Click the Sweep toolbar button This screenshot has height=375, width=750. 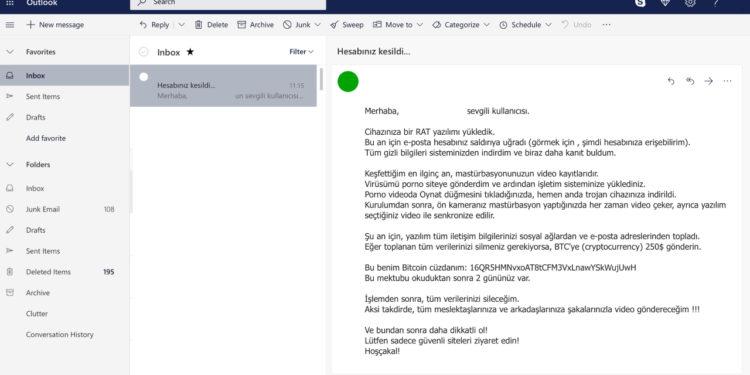[x=347, y=25]
